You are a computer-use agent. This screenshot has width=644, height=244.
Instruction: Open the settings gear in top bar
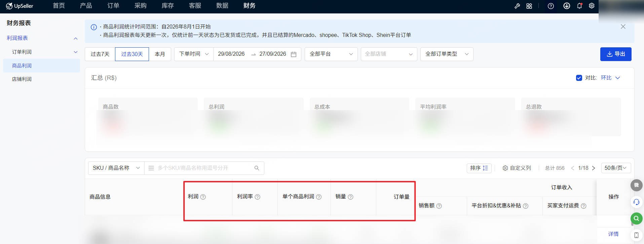(x=592, y=6)
